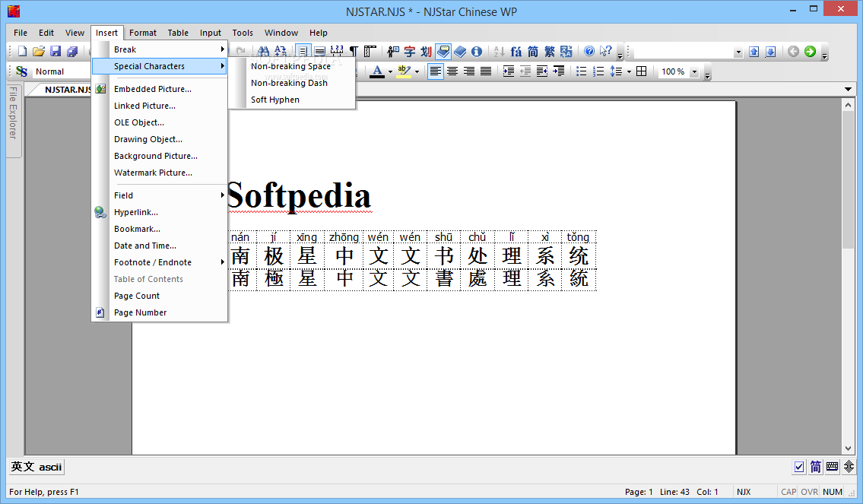Convert to Simplified Chinese with 简 icon
Image resolution: width=863 pixels, height=504 pixels.
tap(533, 51)
